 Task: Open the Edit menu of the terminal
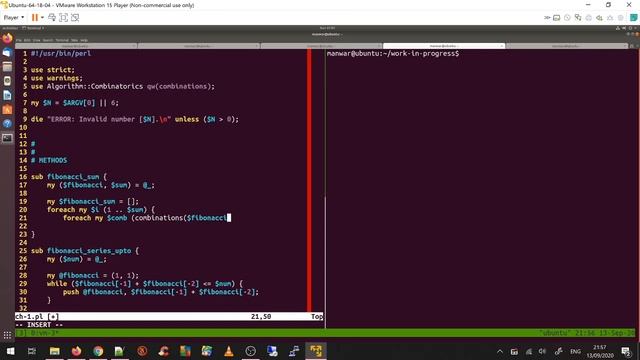[27, 40]
